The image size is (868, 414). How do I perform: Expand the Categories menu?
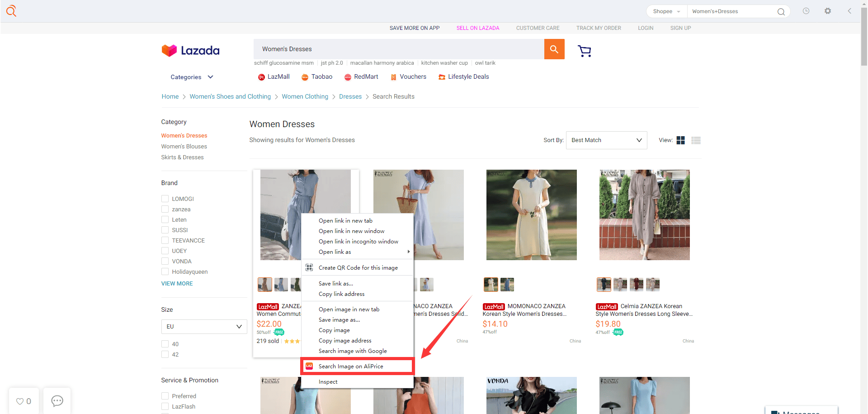pyautogui.click(x=192, y=77)
